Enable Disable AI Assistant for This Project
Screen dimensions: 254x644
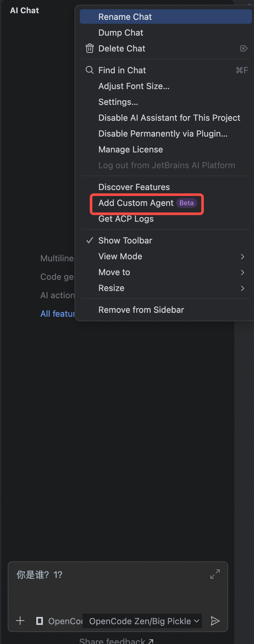pyautogui.click(x=169, y=117)
